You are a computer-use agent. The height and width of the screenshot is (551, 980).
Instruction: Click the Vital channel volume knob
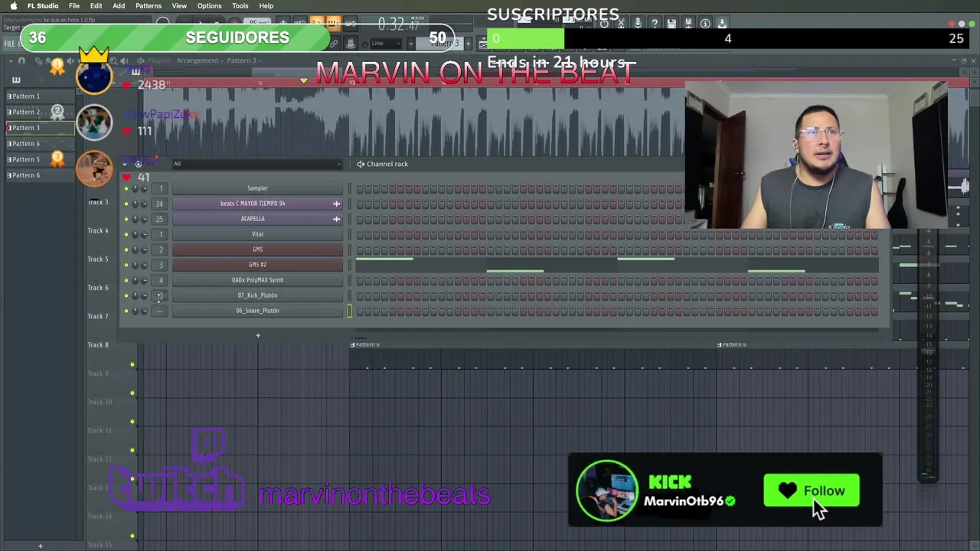144,234
